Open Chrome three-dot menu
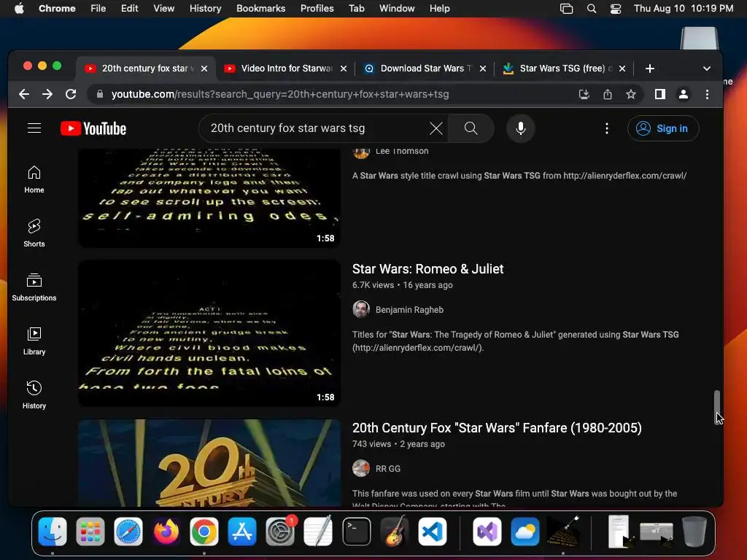 point(707,94)
